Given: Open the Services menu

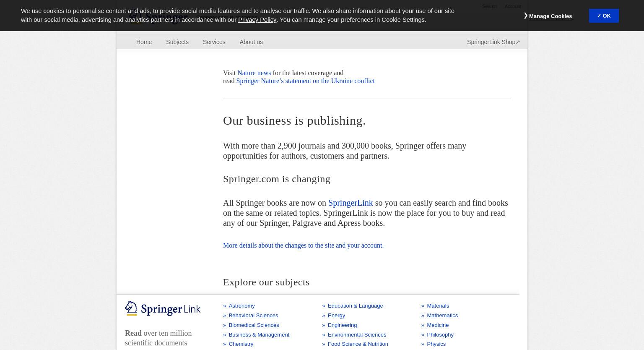Looking at the screenshot, I should tap(214, 42).
